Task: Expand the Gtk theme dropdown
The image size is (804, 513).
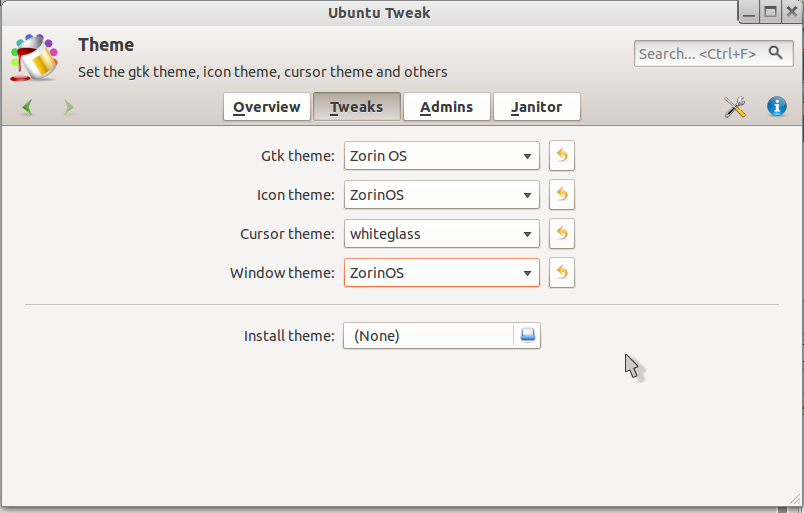Action: point(441,156)
